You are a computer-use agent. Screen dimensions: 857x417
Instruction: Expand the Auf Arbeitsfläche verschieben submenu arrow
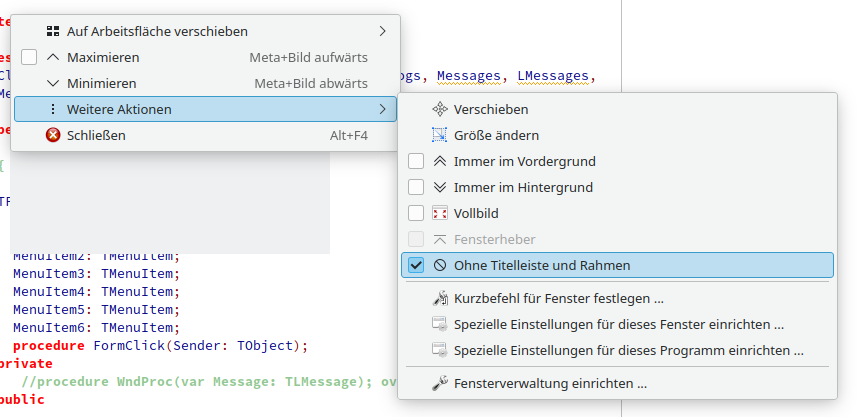click(383, 31)
